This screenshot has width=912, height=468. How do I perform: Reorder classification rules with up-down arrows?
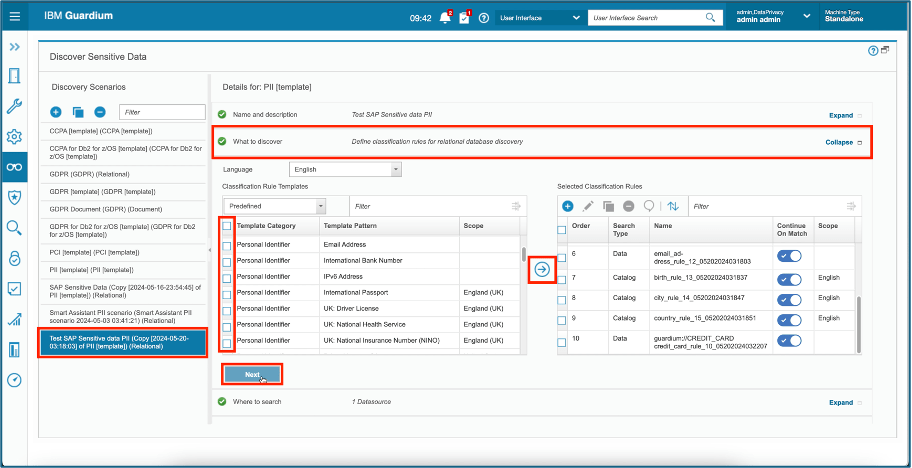click(673, 206)
